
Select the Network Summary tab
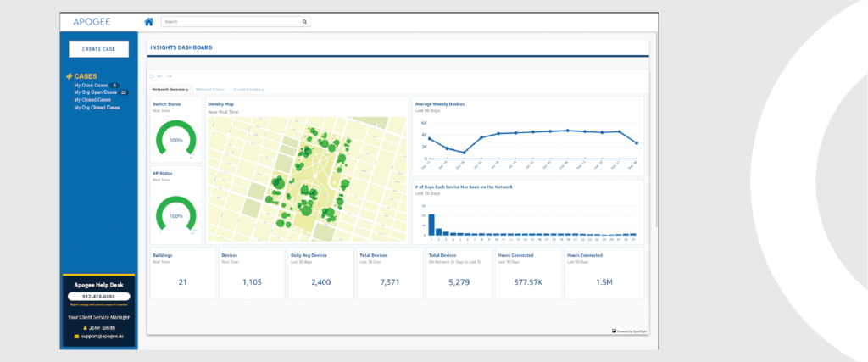pyautogui.click(x=170, y=88)
